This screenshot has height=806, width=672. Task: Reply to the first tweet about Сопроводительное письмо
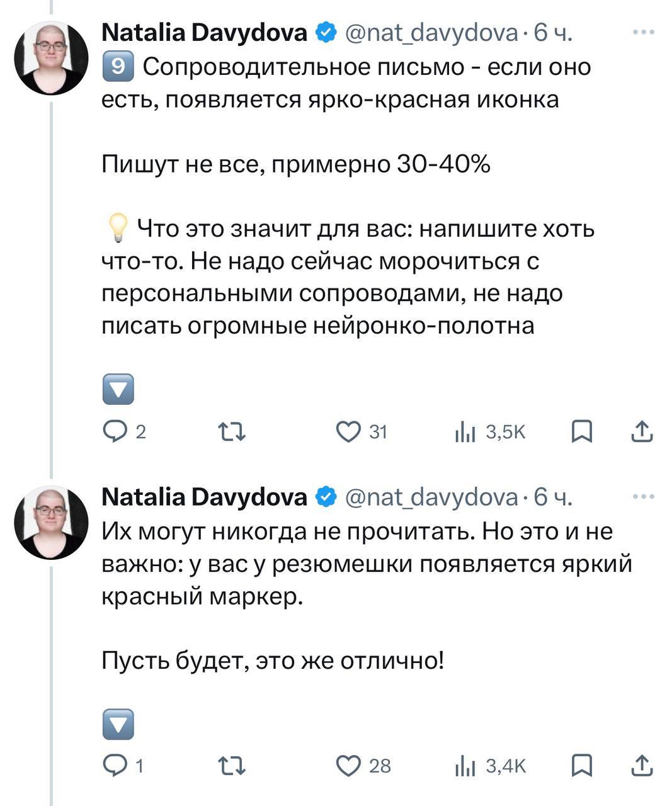(115, 432)
